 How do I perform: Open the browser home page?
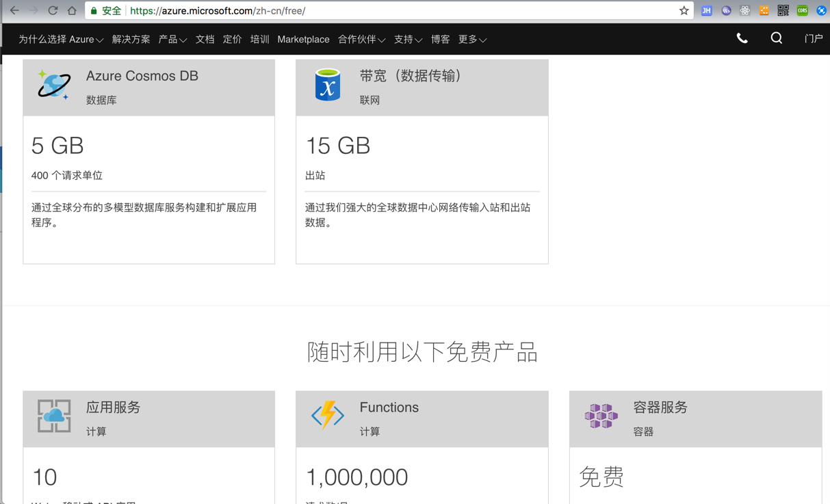tap(72, 10)
